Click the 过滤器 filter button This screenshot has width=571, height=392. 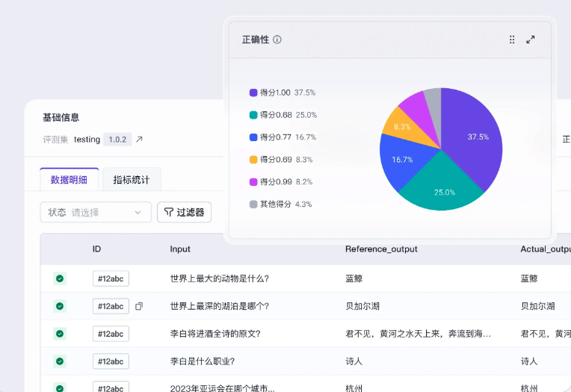[x=184, y=212]
